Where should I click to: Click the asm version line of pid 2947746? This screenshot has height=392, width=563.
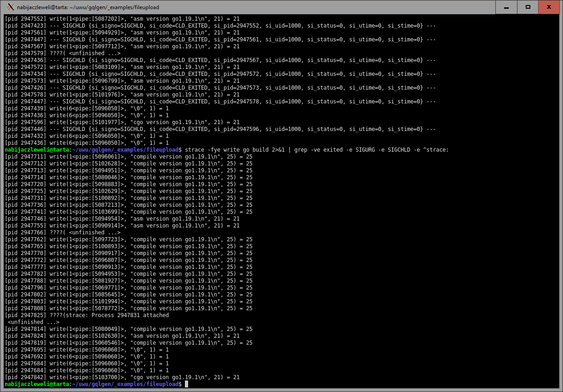122,219
